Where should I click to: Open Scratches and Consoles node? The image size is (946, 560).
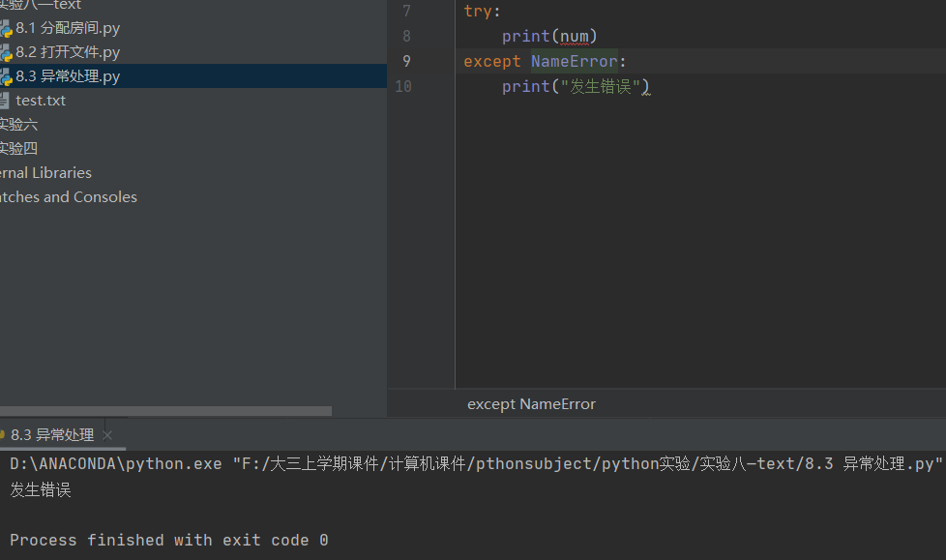click(68, 196)
